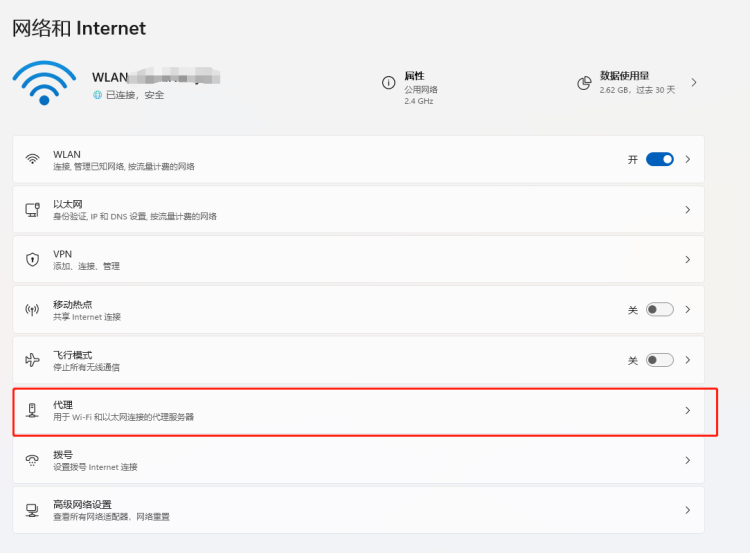Click the dial-up (拨号) phone icon

pos(33,460)
